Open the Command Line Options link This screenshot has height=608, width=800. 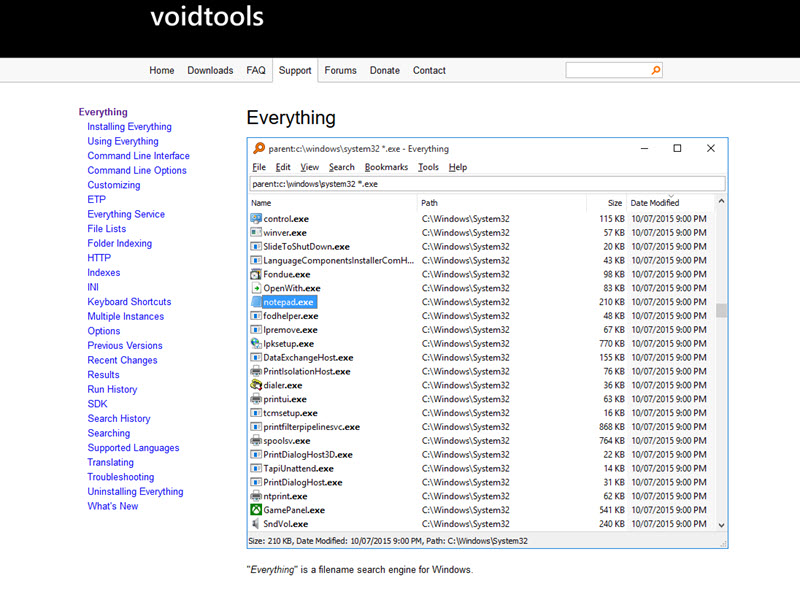[137, 170]
